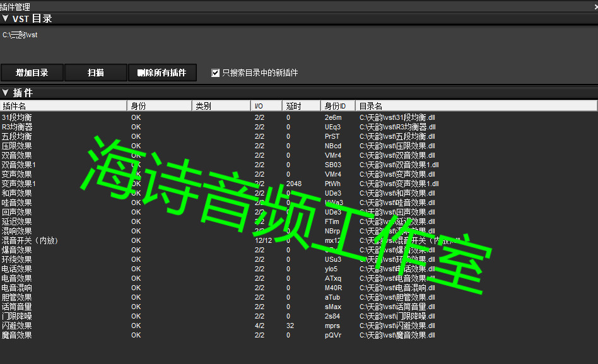Click the SB03 identity ID
The height and width of the screenshot is (364, 598).
click(333, 165)
